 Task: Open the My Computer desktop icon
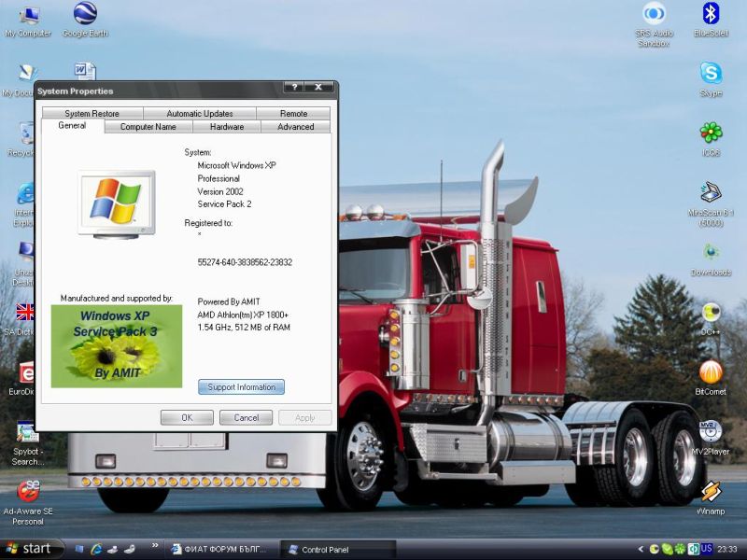point(28,15)
